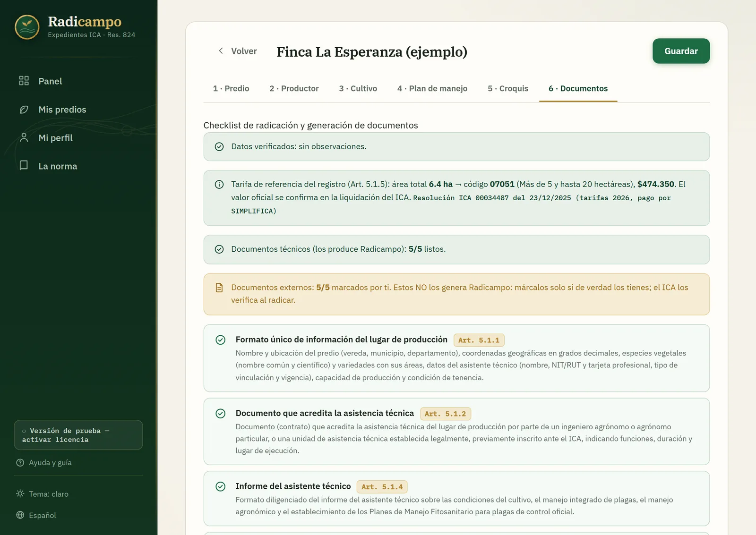The height and width of the screenshot is (535, 756).
Task: Click Versión de prueba activar licencia
Action: (x=78, y=435)
